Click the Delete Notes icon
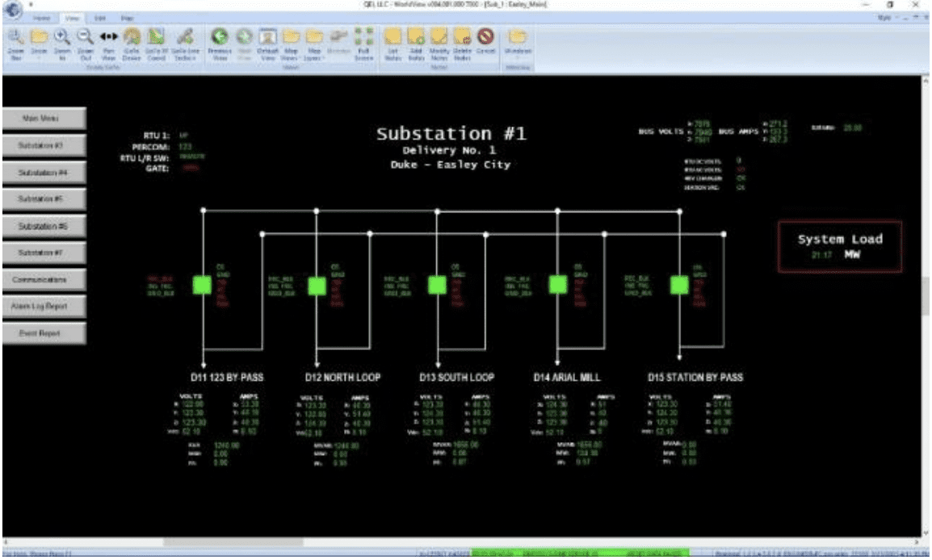Screen dimensions: 932x560 tap(463, 44)
